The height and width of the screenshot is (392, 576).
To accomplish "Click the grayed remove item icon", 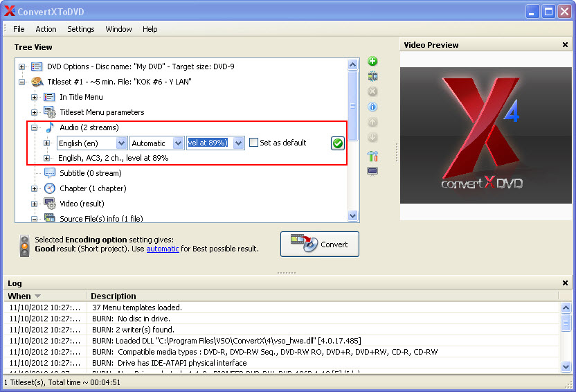I will coord(372,91).
